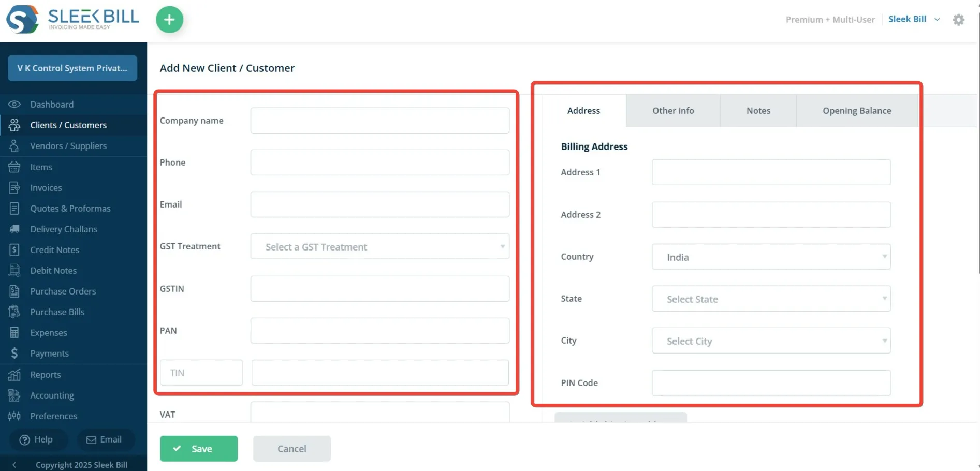Click the Items basket icon
This screenshot has height=471, width=980.
tap(14, 167)
